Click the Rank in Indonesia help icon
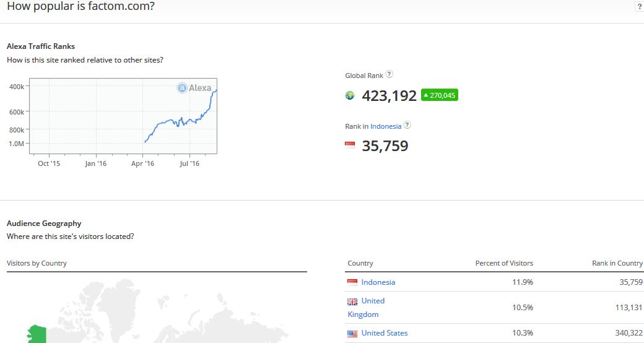This screenshot has width=644, height=343. [x=407, y=125]
